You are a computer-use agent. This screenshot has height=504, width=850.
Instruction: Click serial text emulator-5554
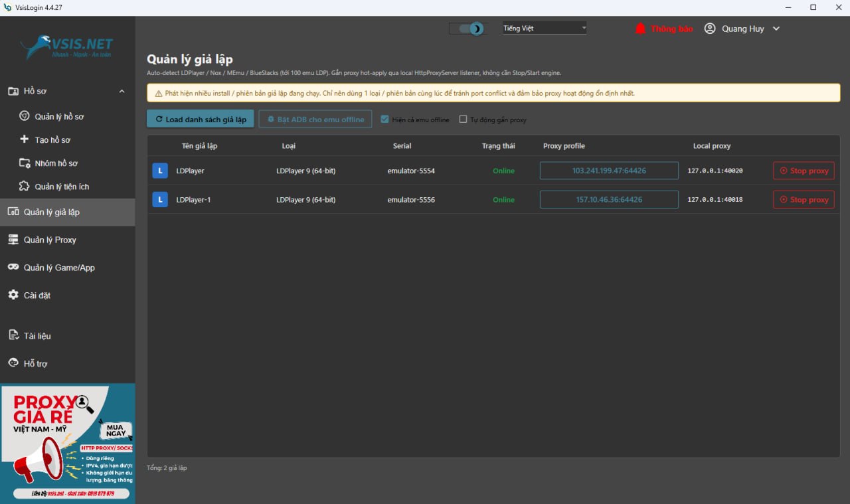411,171
